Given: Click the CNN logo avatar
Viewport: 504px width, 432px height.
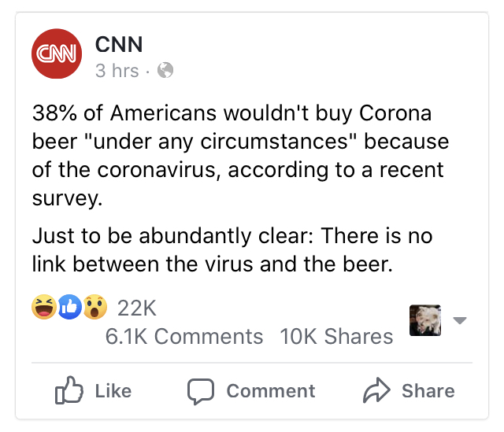Looking at the screenshot, I should coord(56,54).
